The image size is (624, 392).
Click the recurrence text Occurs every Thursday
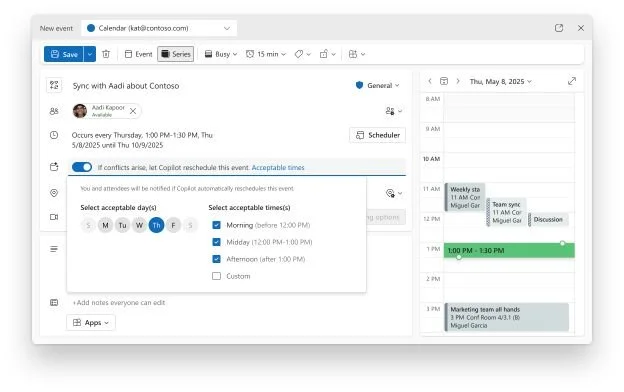(142, 140)
